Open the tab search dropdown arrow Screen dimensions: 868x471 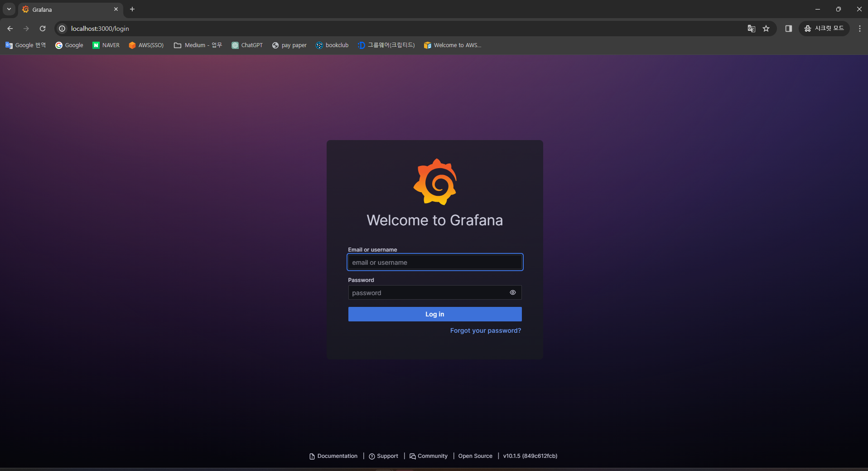pyautogui.click(x=9, y=9)
